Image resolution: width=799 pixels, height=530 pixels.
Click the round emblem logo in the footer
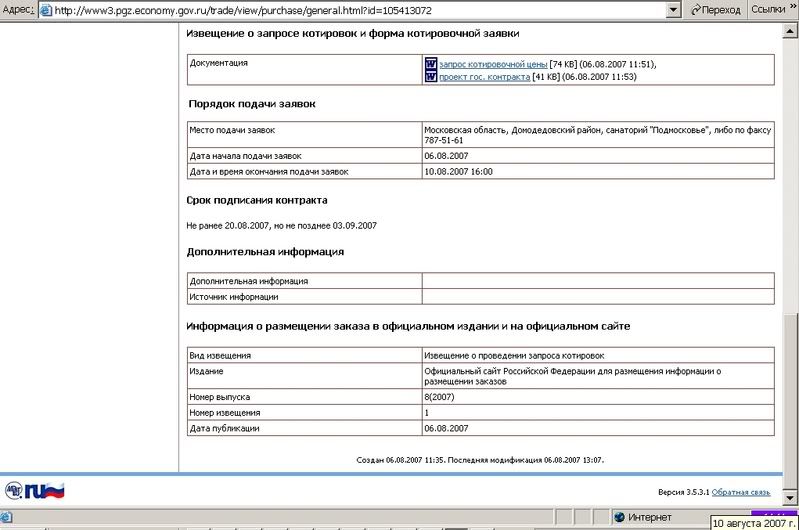pos(16,491)
